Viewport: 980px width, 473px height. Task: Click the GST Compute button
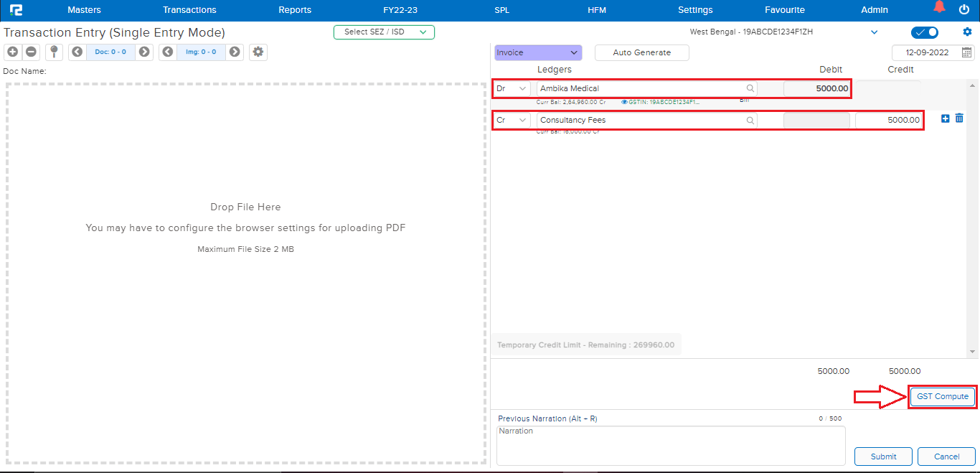942,396
